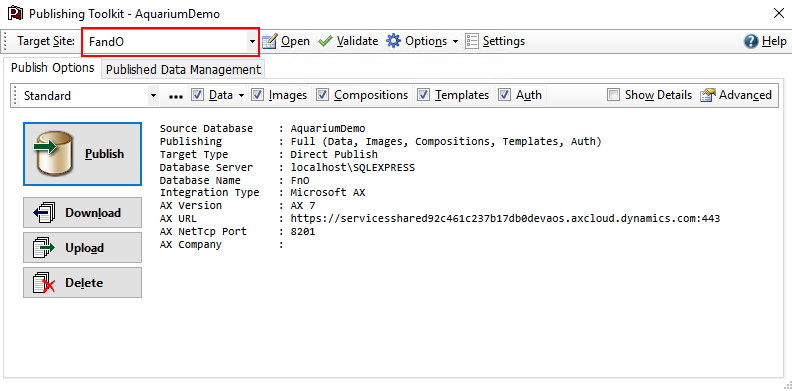Uncheck the Data checkbox
This screenshot has height=391, width=792.
[x=198, y=95]
